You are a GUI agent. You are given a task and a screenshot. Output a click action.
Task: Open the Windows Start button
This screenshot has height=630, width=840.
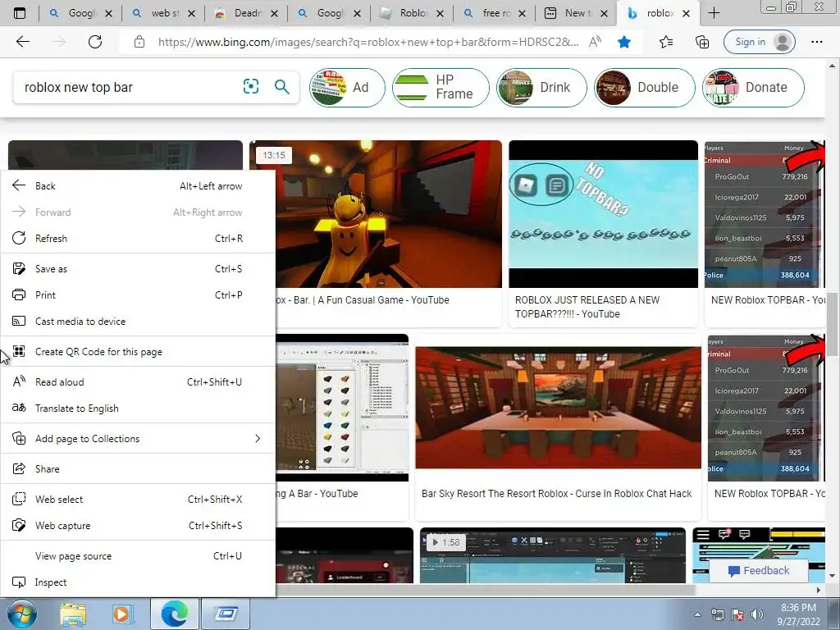(x=21, y=614)
